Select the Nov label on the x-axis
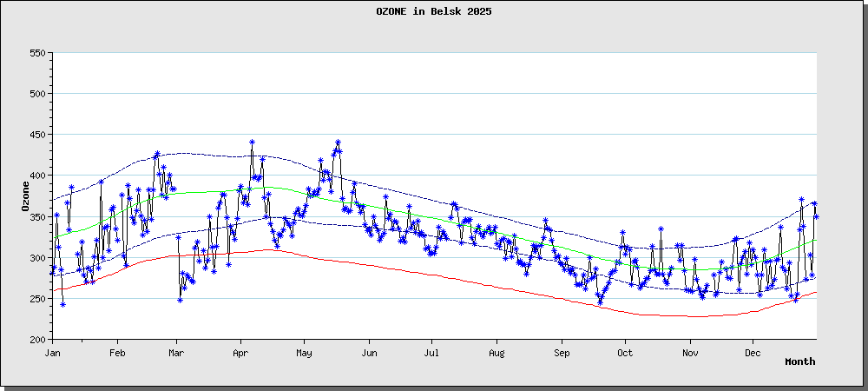This screenshot has height=391, width=868. pyautogui.click(x=689, y=353)
